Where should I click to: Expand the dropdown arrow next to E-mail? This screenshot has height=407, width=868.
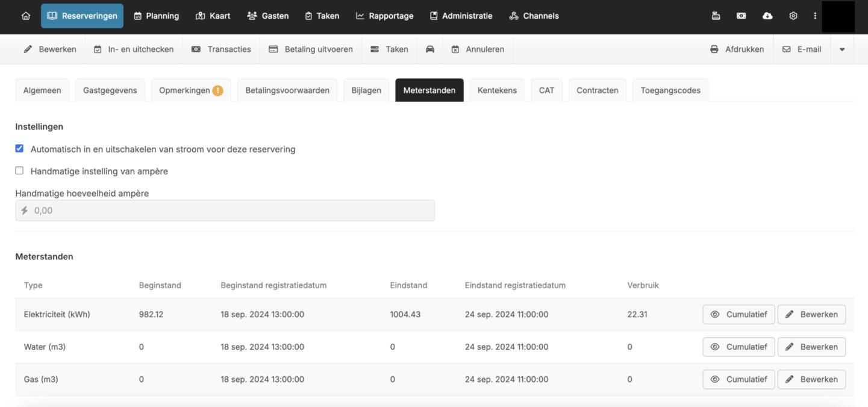pos(842,49)
